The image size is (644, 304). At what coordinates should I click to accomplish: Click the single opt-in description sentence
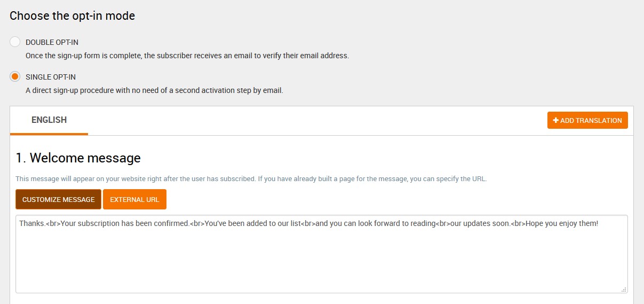tap(154, 90)
